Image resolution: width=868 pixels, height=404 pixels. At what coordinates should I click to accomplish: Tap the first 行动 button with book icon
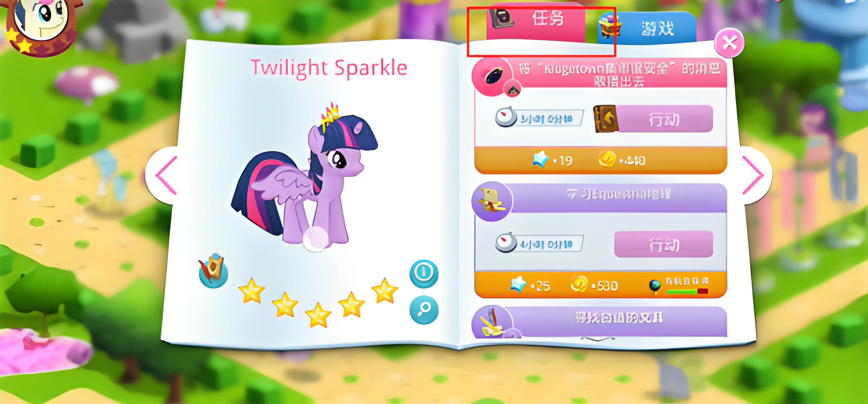653,118
